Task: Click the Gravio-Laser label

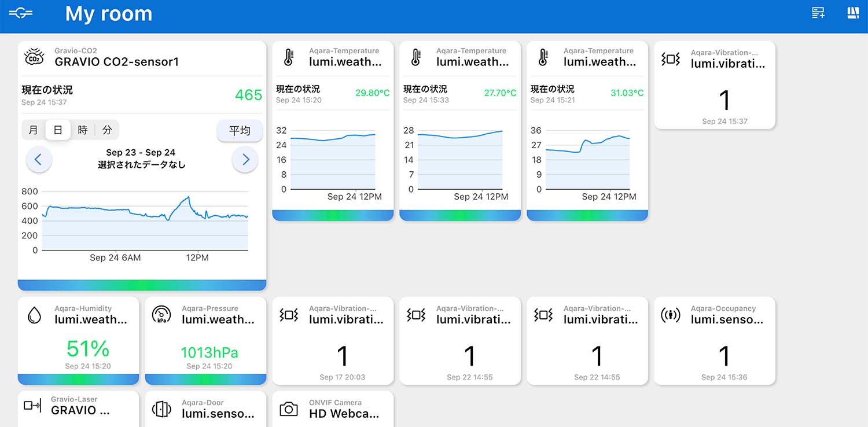Action: [x=74, y=399]
